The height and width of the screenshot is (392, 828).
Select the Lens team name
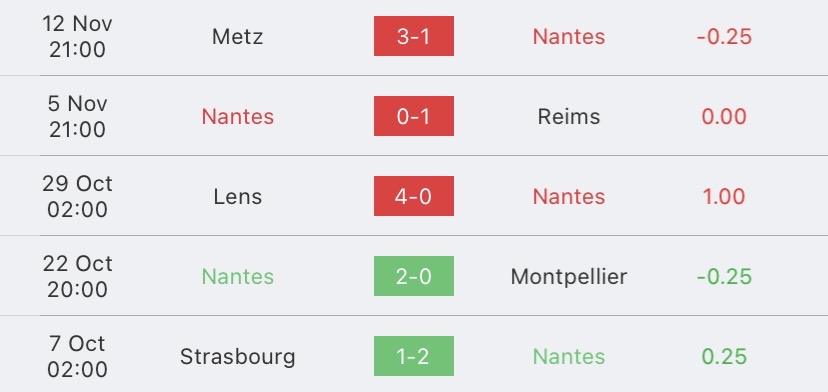(x=238, y=197)
